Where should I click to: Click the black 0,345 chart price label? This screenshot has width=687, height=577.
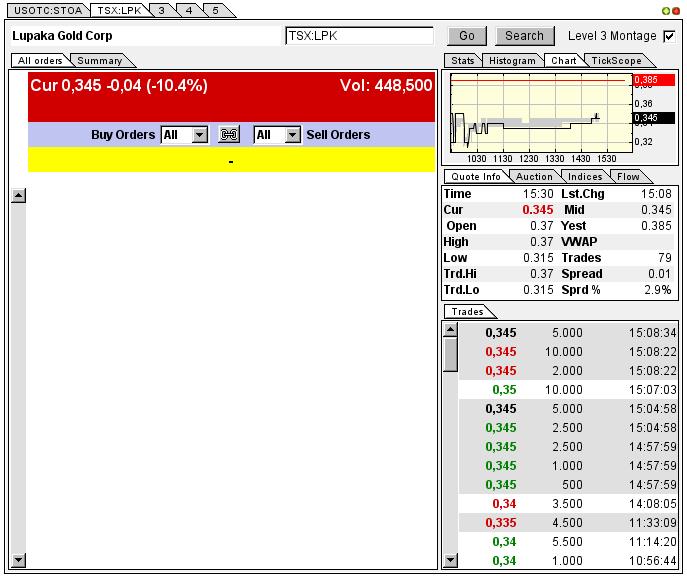[x=654, y=118]
